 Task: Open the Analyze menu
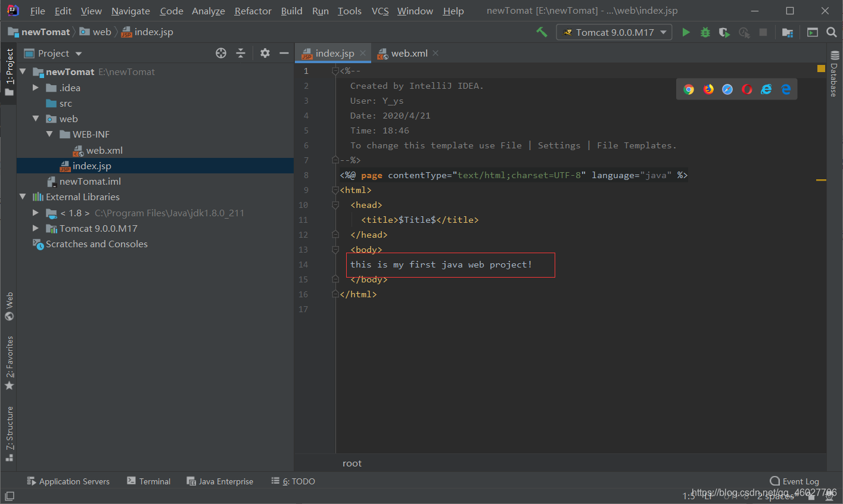tap(209, 11)
